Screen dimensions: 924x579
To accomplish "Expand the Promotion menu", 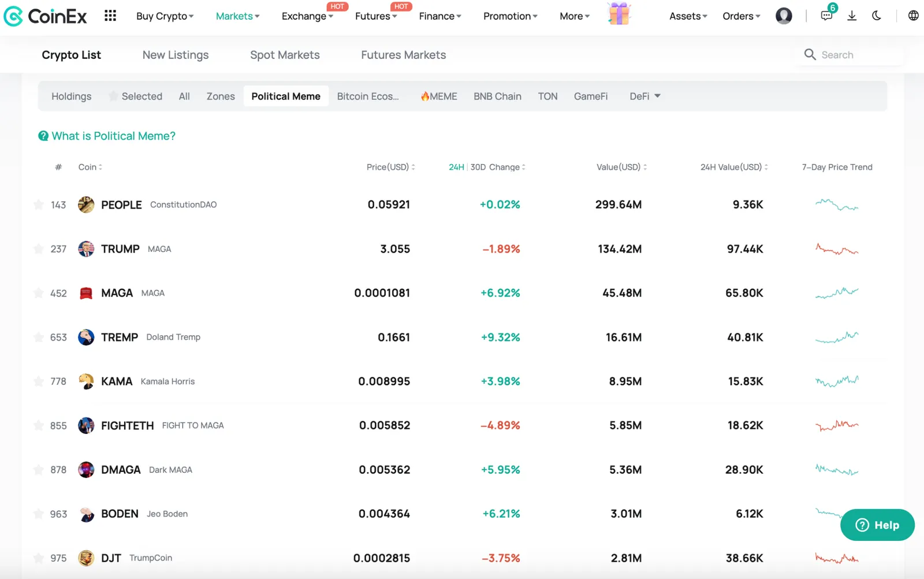I will (x=511, y=16).
